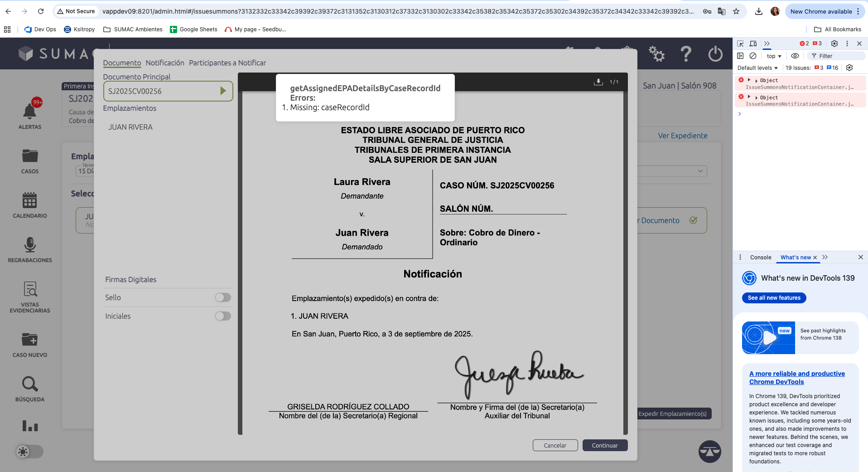Open the Búsqueda magnifier icon
This screenshot has height=472, width=868.
[x=30, y=384]
